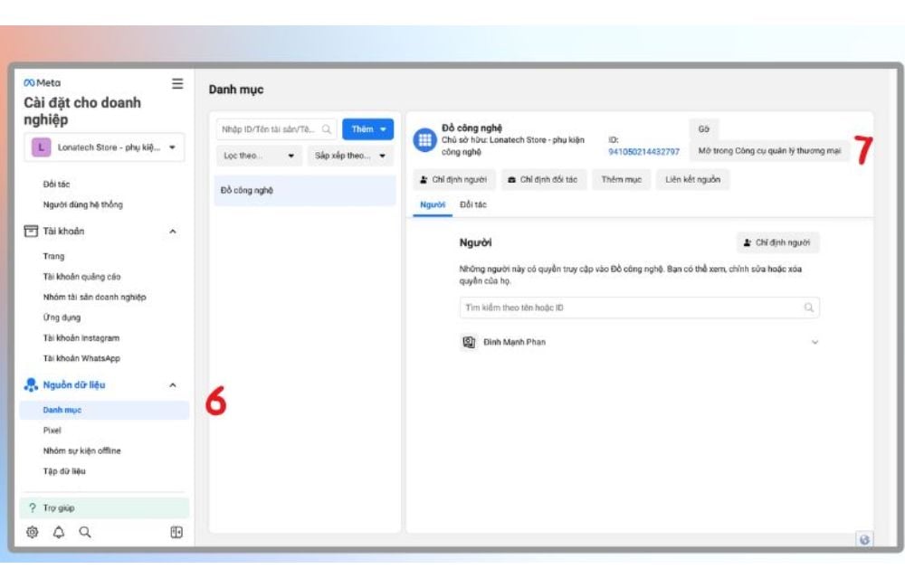Click Mở trong Công cụ quản lý thương mại
Image resolution: width=905 pixels, height=588 pixels.
click(769, 150)
